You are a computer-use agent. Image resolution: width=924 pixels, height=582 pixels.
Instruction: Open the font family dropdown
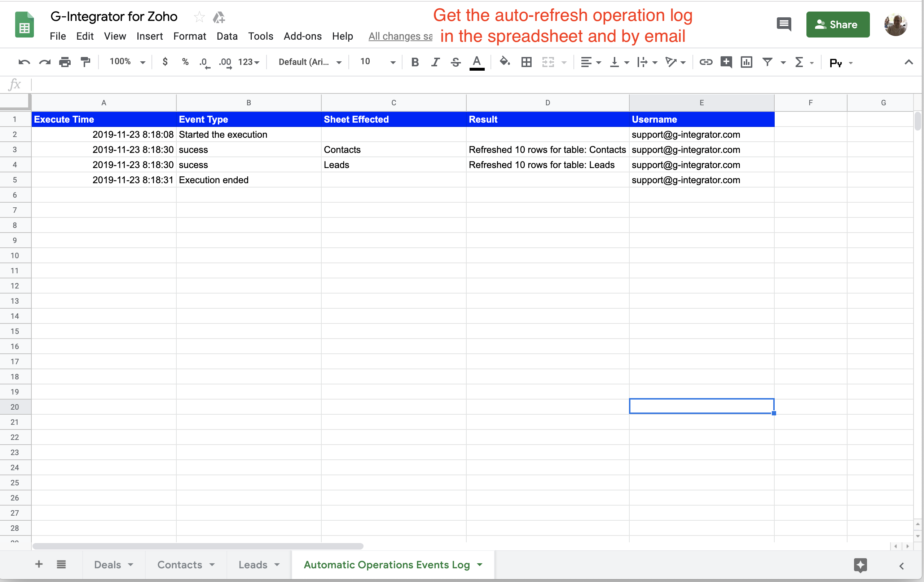[310, 62]
